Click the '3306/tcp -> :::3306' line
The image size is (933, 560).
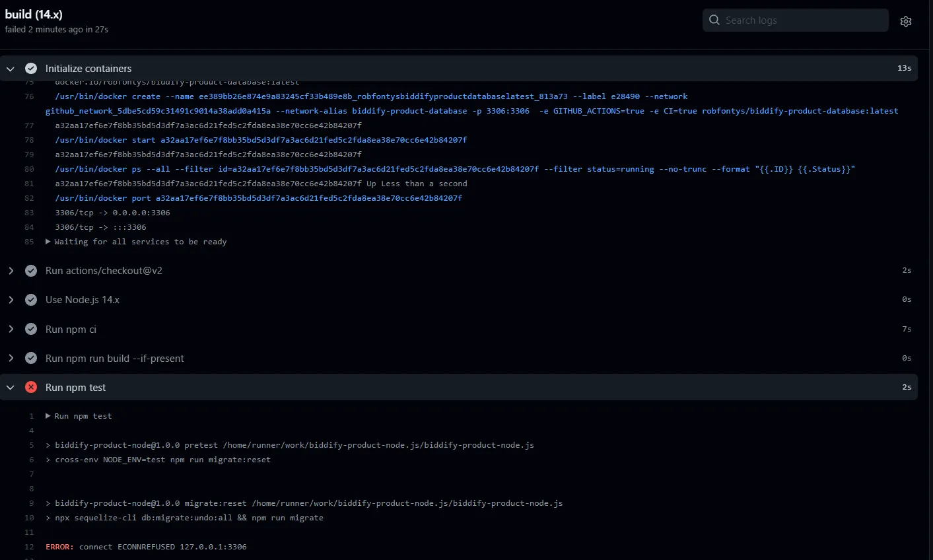point(101,227)
